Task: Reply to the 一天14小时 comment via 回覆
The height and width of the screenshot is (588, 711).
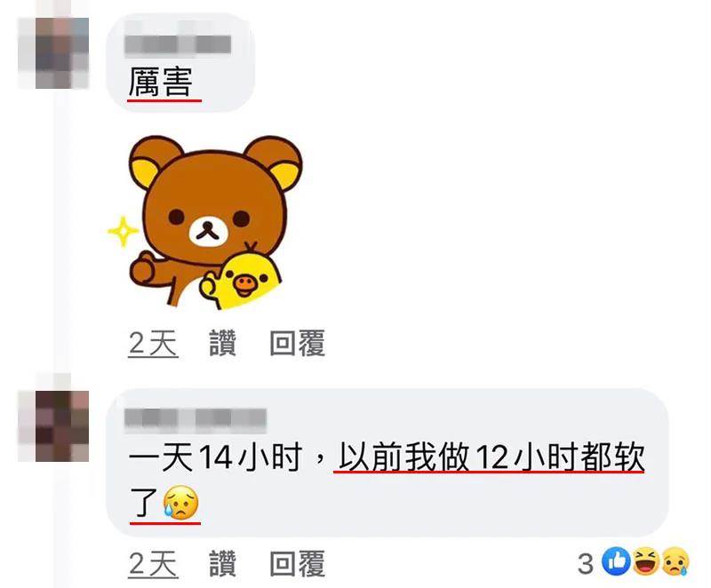Action: [x=298, y=563]
